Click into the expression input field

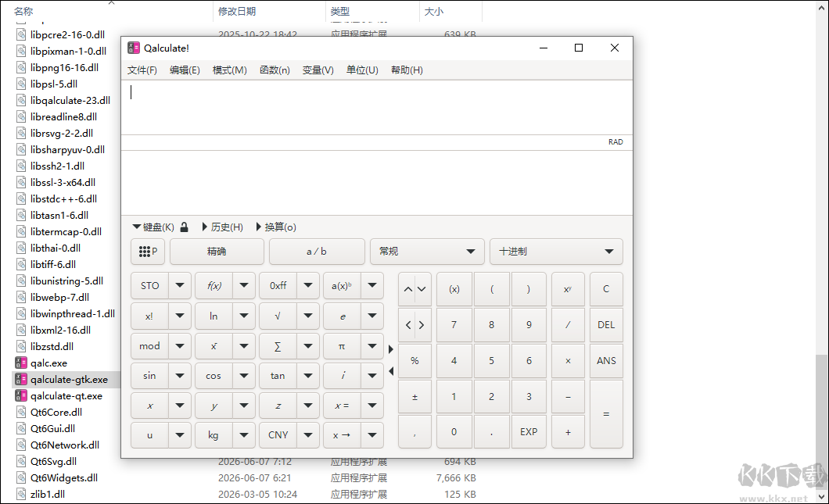click(376, 108)
